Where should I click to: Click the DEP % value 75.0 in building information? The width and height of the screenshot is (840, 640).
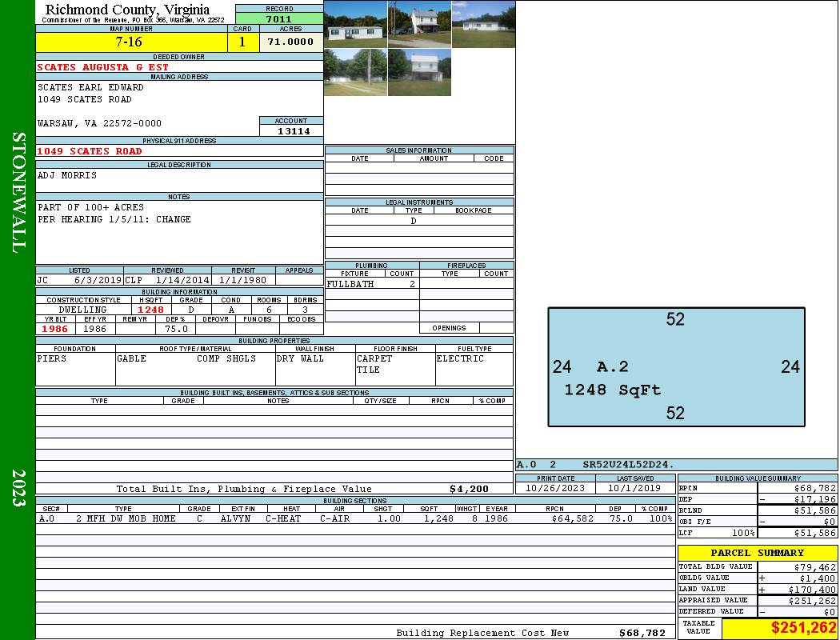pyautogui.click(x=176, y=329)
